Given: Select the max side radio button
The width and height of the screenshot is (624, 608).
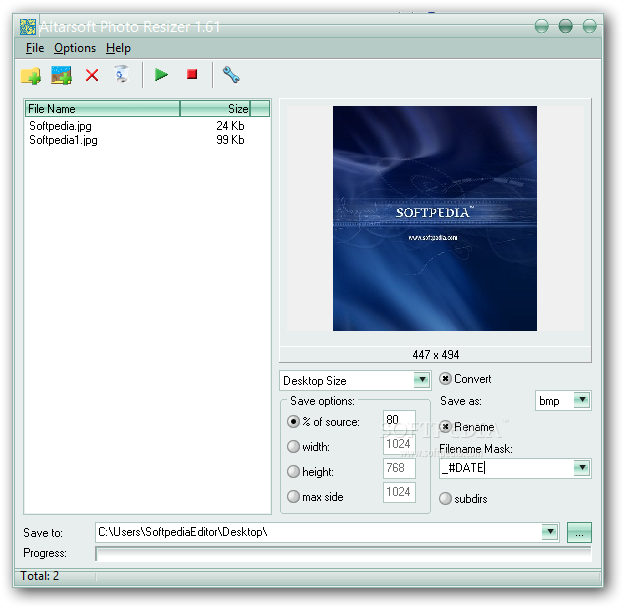Looking at the screenshot, I should 293,496.
